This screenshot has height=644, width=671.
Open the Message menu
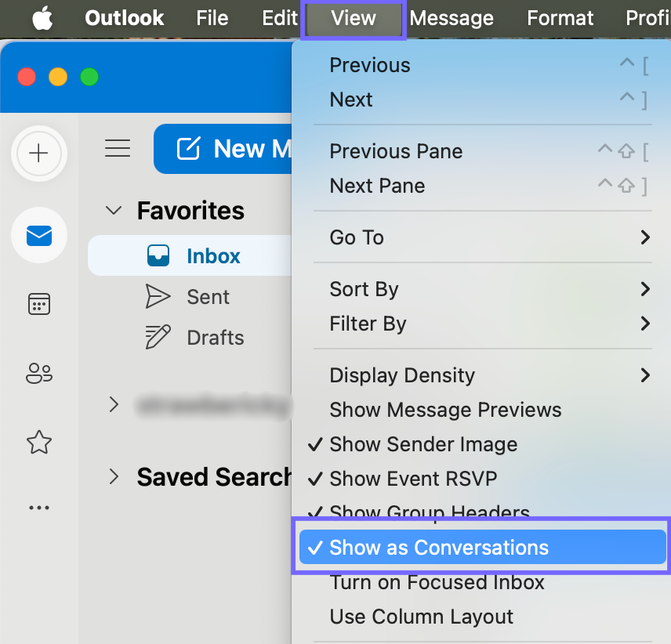pyautogui.click(x=452, y=18)
